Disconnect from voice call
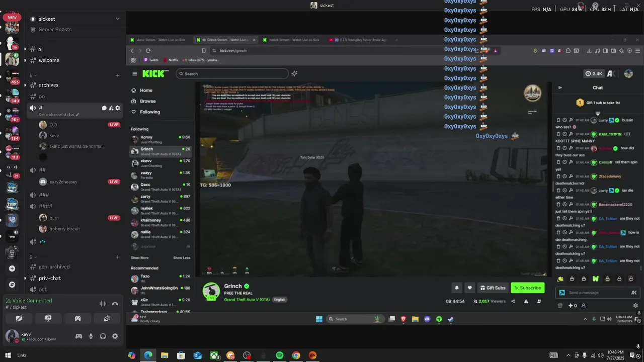 click(115, 304)
